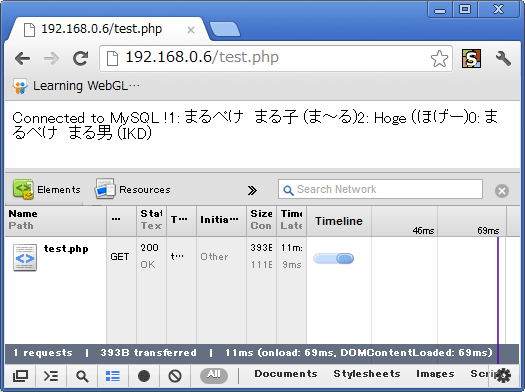Toggle the record network log button
525x392 pixels.
pyautogui.click(x=144, y=376)
